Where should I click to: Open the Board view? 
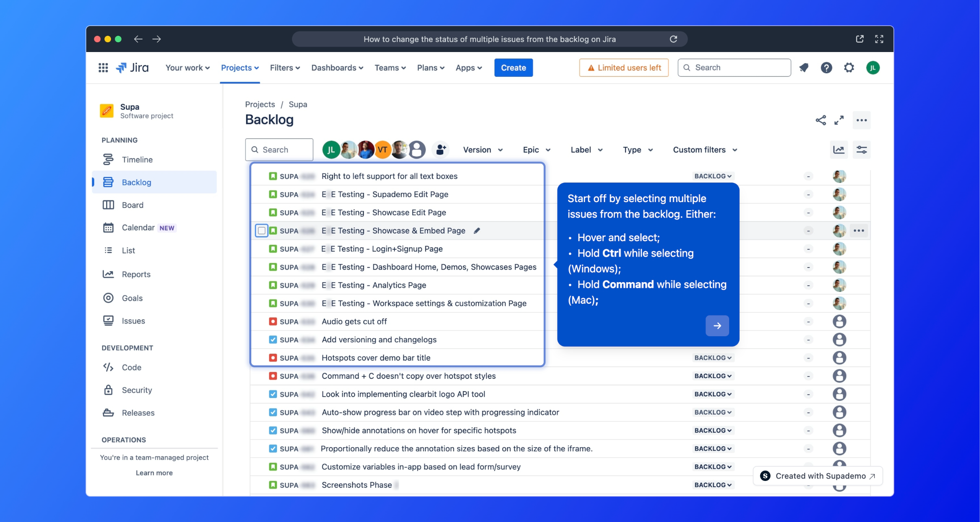(133, 205)
